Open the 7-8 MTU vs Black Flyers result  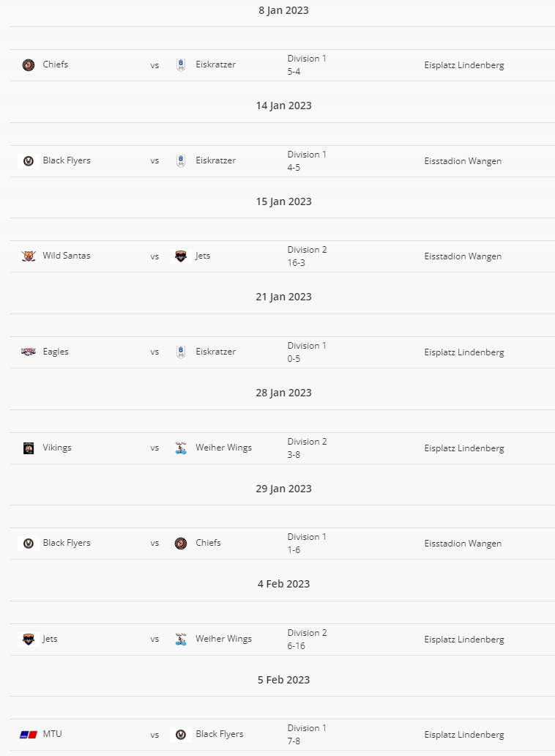point(294,741)
